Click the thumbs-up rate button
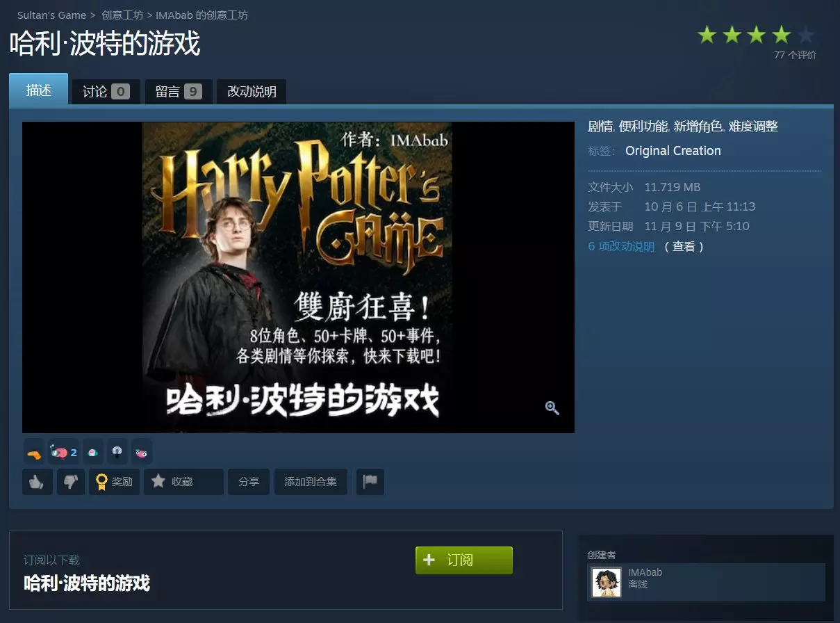The width and height of the screenshot is (840, 623). pos(38,481)
